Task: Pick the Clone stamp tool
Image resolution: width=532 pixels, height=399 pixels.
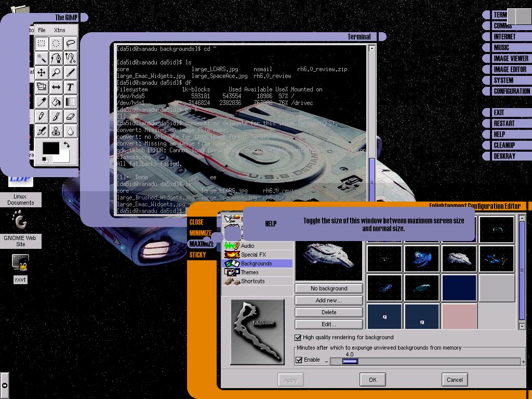Action: coord(56,131)
